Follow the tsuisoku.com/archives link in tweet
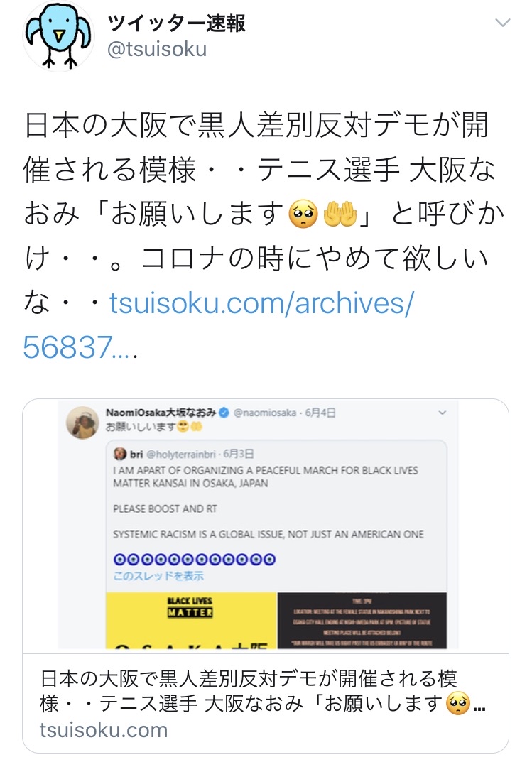 click(x=261, y=303)
